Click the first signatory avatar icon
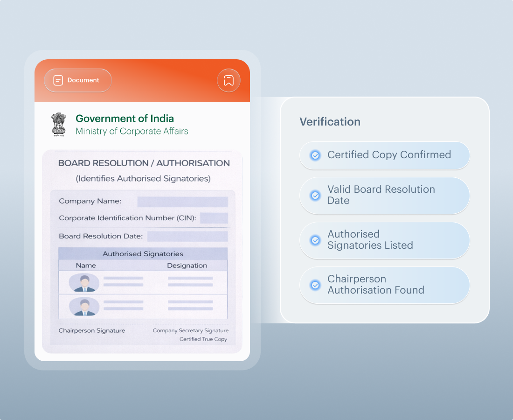Image resolution: width=513 pixels, height=420 pixels. [84, 283]
